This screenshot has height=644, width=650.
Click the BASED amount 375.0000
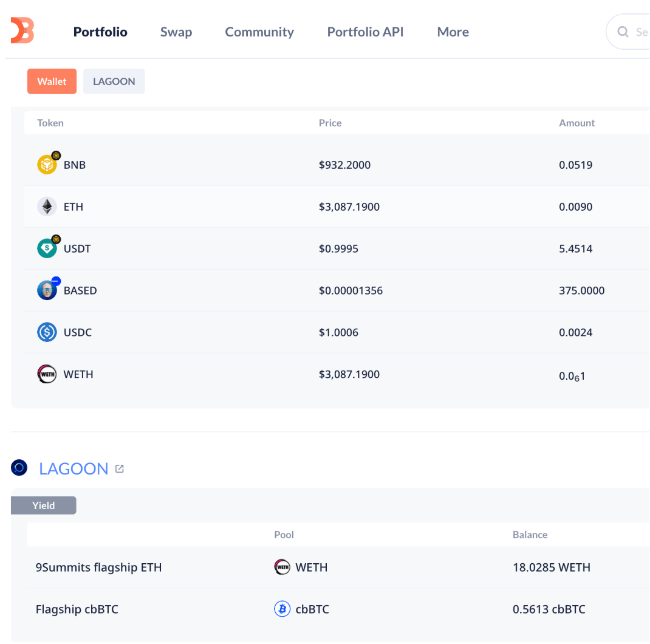coord(581,290)
